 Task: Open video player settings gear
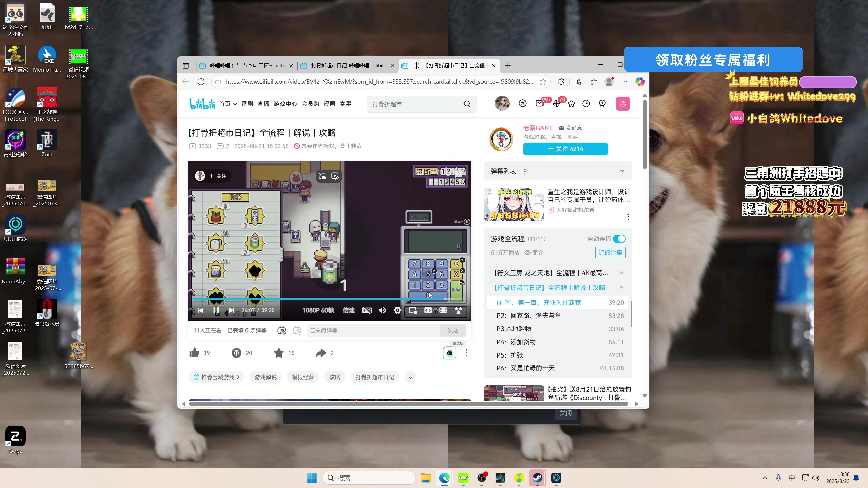[397, 310]
